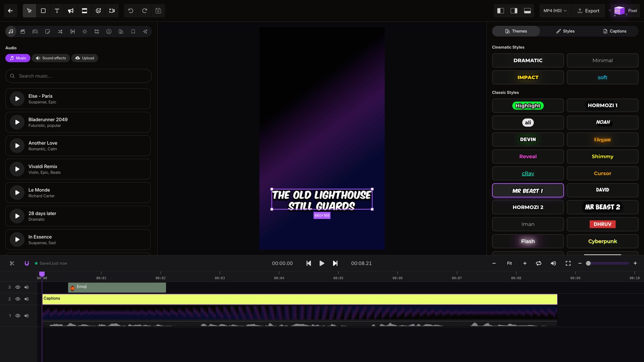Image resolution: width=644 pixels, height=362 pixels.
Task: Apply the DRAMATIC cinematic style
Action: point(528,60)
